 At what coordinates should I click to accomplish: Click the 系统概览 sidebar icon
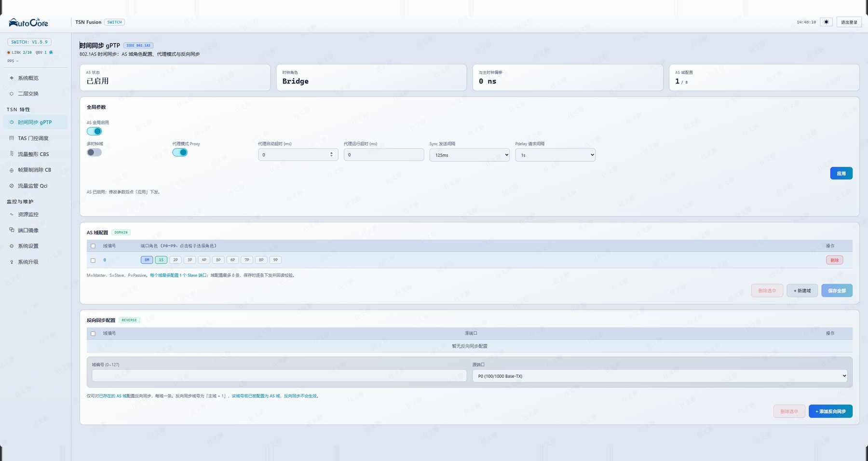(12, 78)
